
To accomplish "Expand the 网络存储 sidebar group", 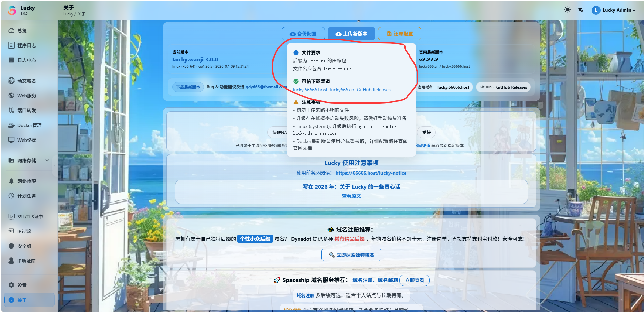I will 29,161.
